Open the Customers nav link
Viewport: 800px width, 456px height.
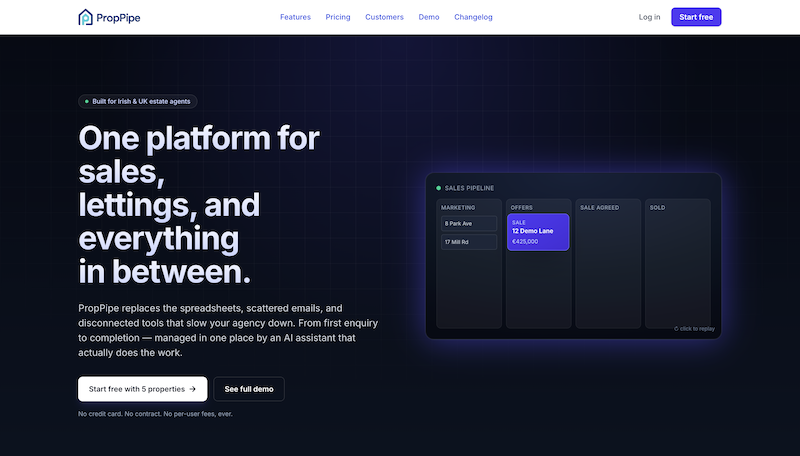click(x=384, y=17)
